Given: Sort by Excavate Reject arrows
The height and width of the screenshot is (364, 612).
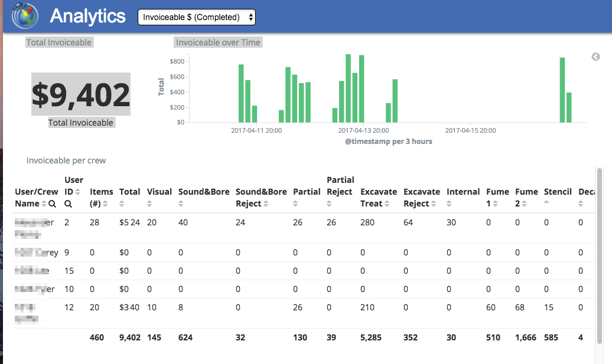Looking at the screenshot, I should 434,204.
